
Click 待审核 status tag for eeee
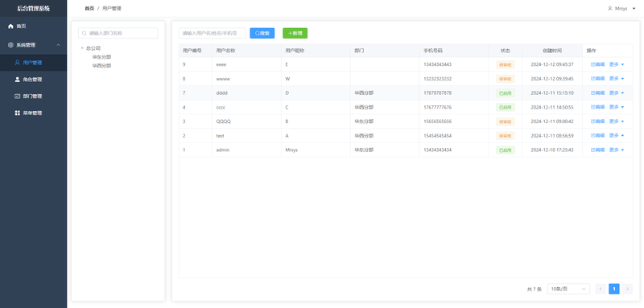pos(506,65)
